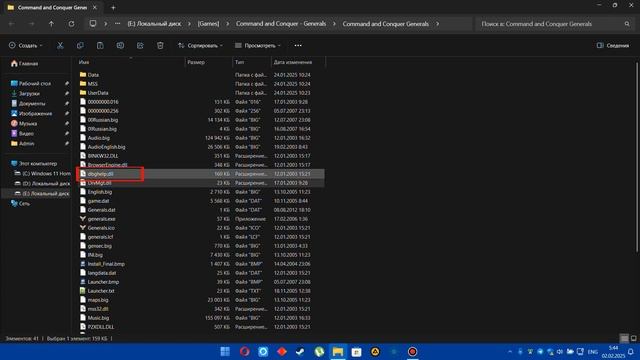Click the volume icon in system tray
This screenshot has height=360, width=640.
[560, 351]
